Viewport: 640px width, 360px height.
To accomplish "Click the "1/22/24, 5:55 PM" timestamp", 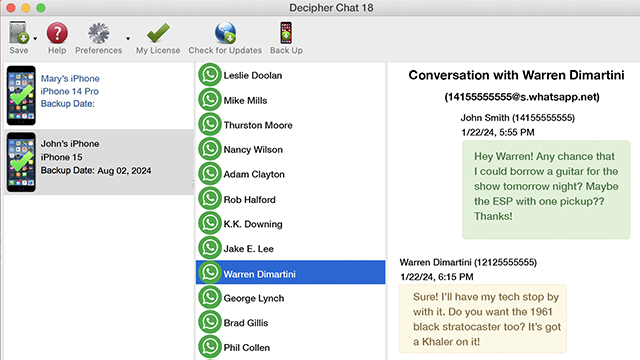I will coord(498,132).
